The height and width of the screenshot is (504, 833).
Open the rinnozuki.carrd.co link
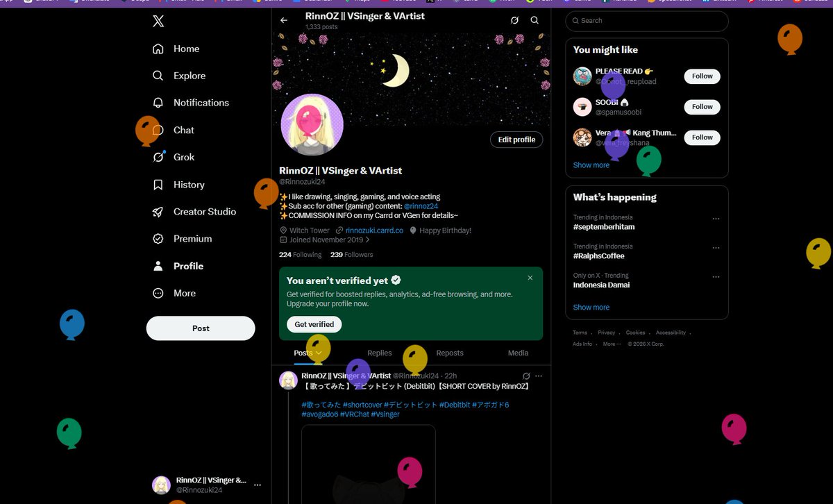[374, 230]
